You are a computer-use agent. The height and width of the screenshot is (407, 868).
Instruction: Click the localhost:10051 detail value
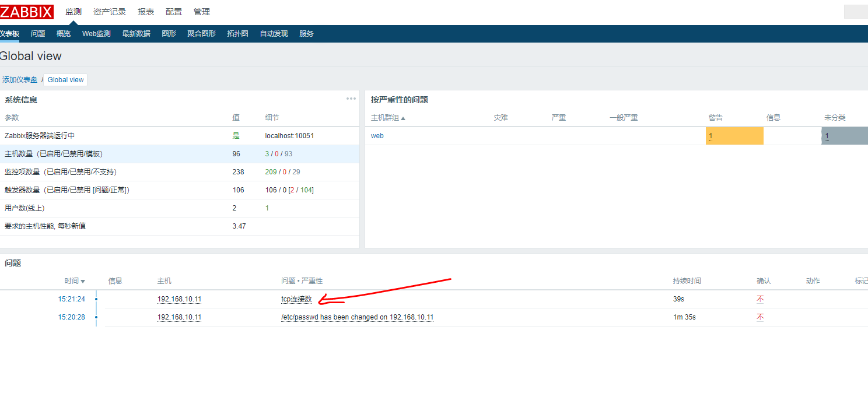tap(289, 136)
